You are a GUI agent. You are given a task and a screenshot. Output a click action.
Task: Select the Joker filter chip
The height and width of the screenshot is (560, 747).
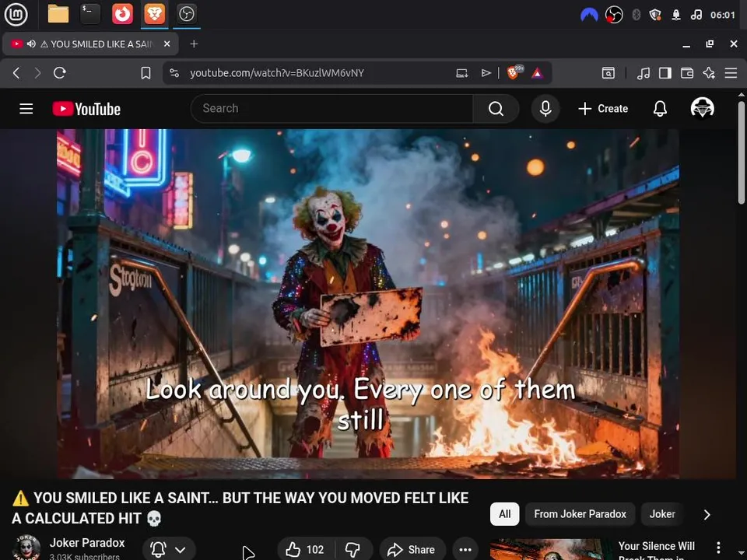click(662, 514)
